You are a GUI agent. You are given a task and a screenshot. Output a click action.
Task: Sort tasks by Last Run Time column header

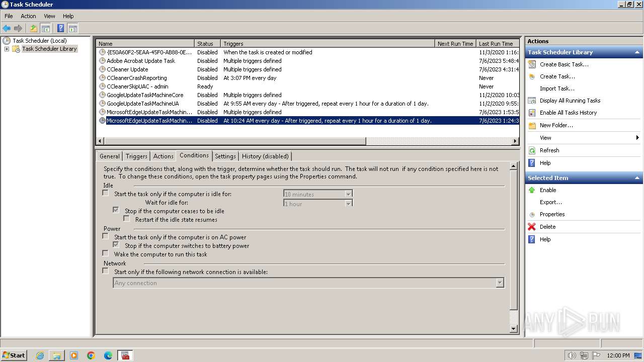(x=498, y=44)
